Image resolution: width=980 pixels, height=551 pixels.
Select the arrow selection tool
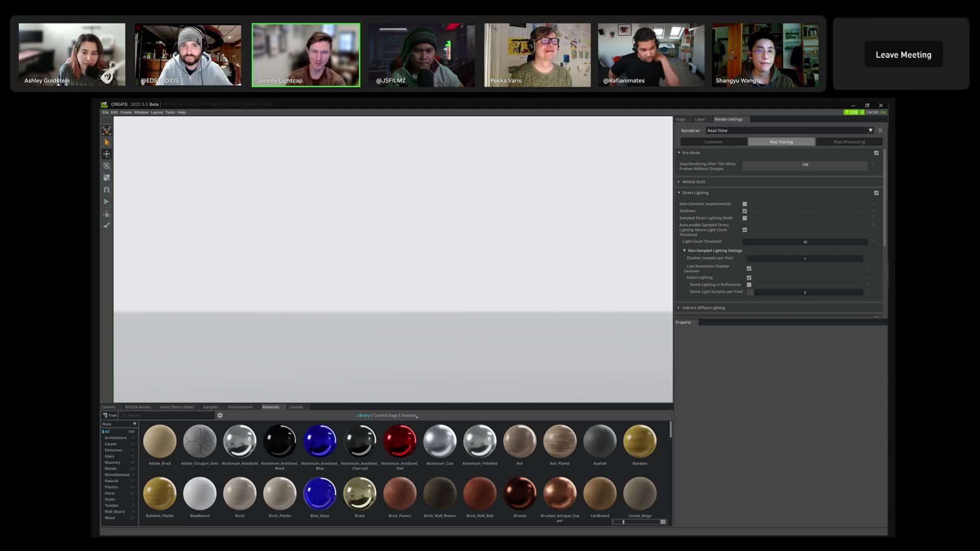107,142
